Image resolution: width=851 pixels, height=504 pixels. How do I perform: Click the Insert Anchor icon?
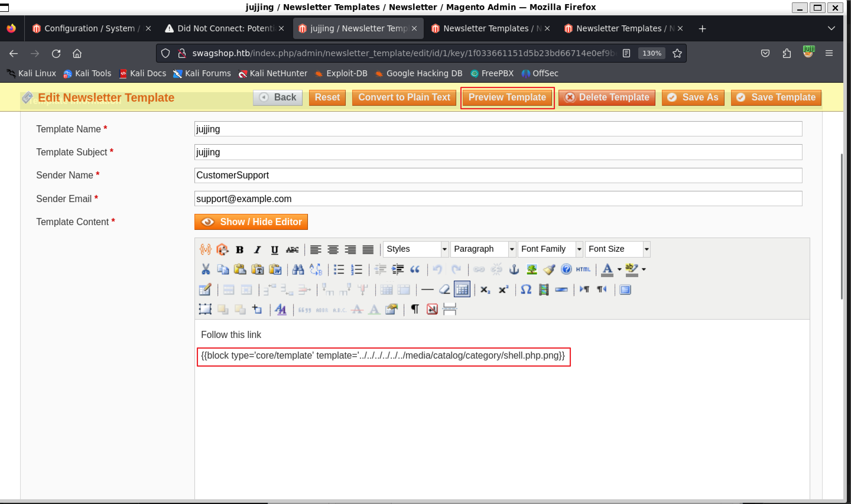514,269
